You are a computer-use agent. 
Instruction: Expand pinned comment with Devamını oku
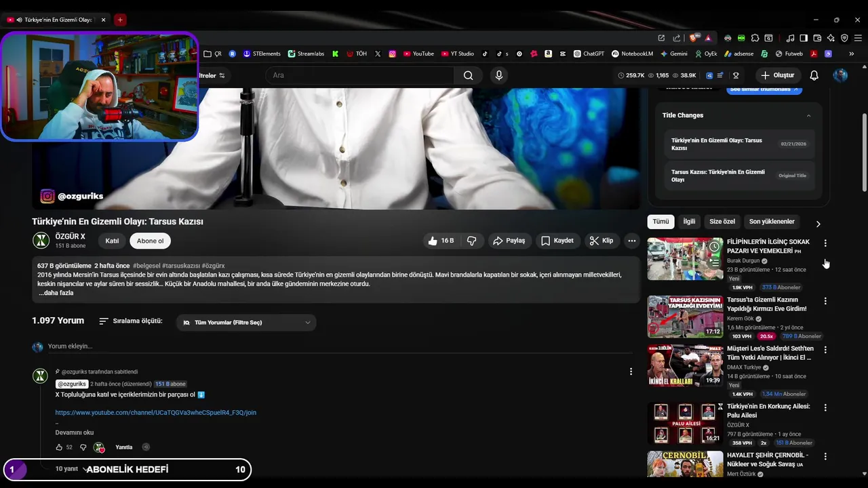click(x=75, y=432)
